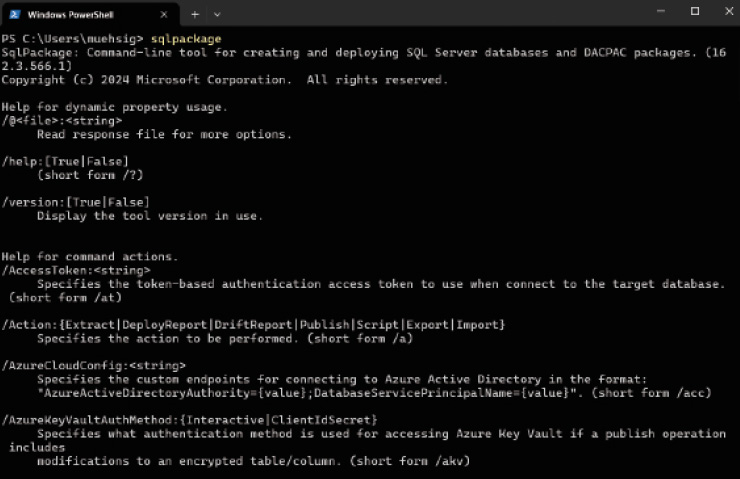Maximize the terminal window
The height and width of the screenshot is (479, 740).
(x=695, y=11)
